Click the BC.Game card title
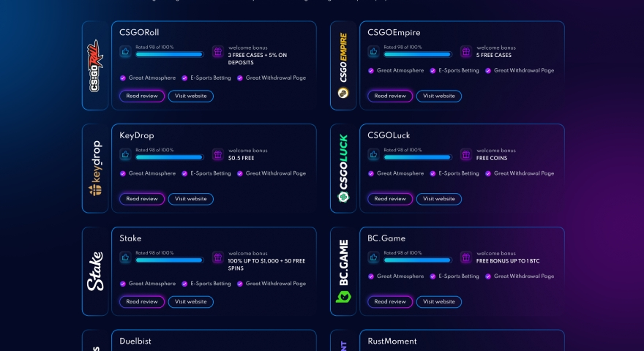644x351 pixels. tap(386, 238)
